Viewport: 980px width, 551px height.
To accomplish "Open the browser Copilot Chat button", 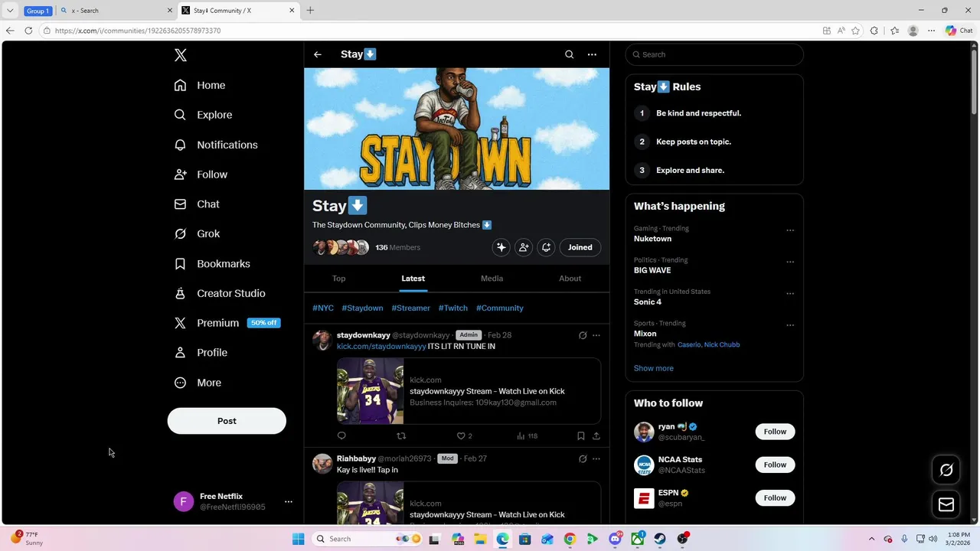I will pyautogui.click(x=959, y=31).
